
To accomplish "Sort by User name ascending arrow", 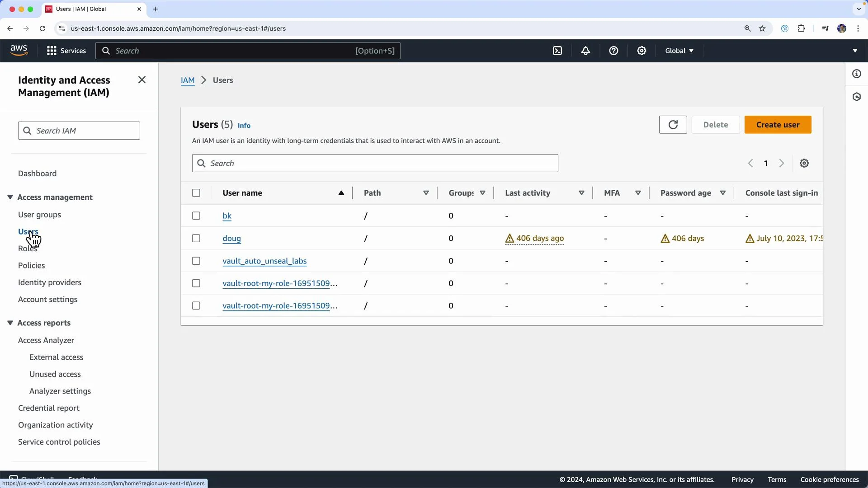I will coord(341,193).
